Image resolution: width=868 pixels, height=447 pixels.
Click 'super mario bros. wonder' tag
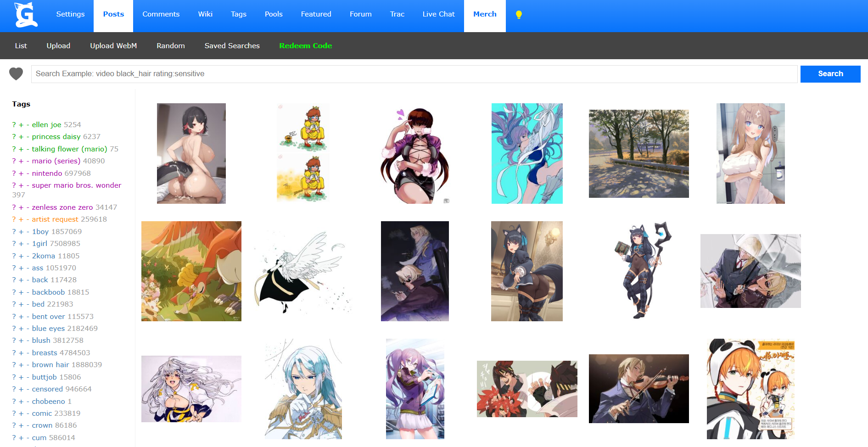(77, 185)
